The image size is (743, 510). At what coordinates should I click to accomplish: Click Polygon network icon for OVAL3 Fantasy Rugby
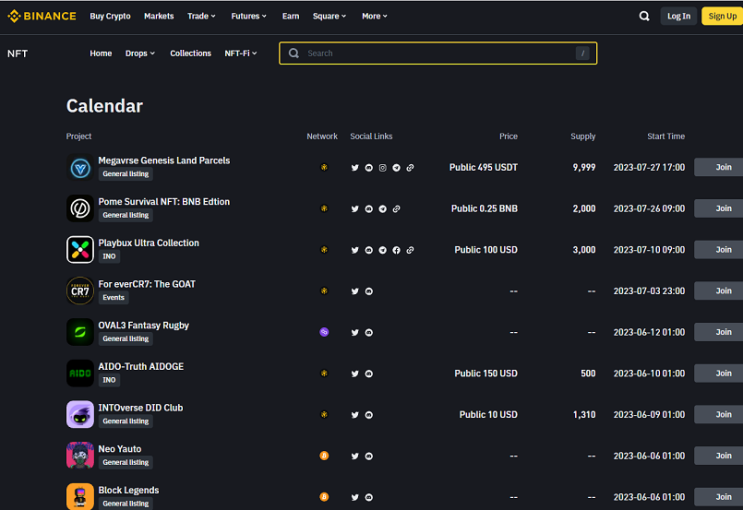point(324,332)
